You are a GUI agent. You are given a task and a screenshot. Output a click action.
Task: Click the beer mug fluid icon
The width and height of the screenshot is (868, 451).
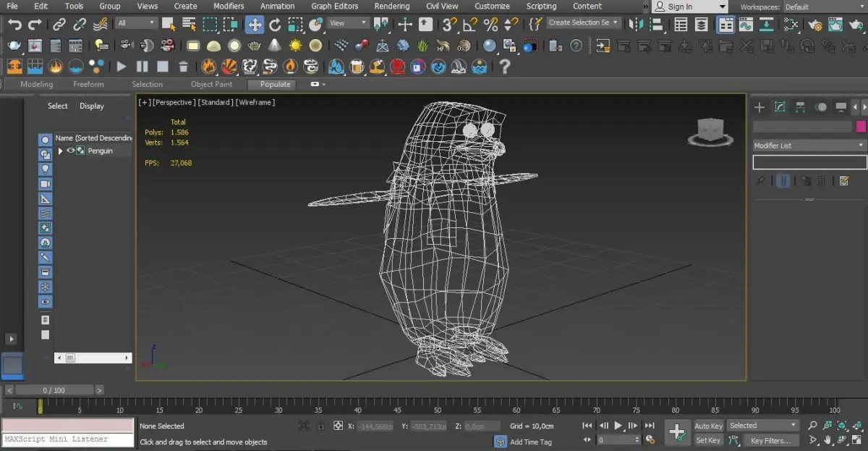coord(357,67)
